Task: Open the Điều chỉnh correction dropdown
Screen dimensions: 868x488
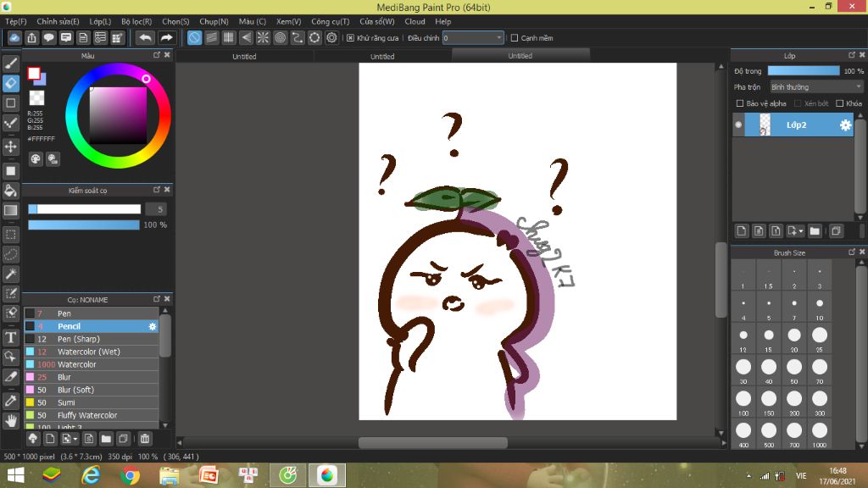Action: 473,37
